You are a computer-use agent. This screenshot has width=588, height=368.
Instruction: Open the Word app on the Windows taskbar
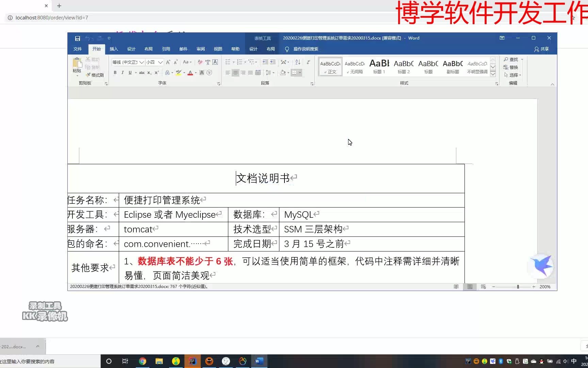tap(259, 361)
